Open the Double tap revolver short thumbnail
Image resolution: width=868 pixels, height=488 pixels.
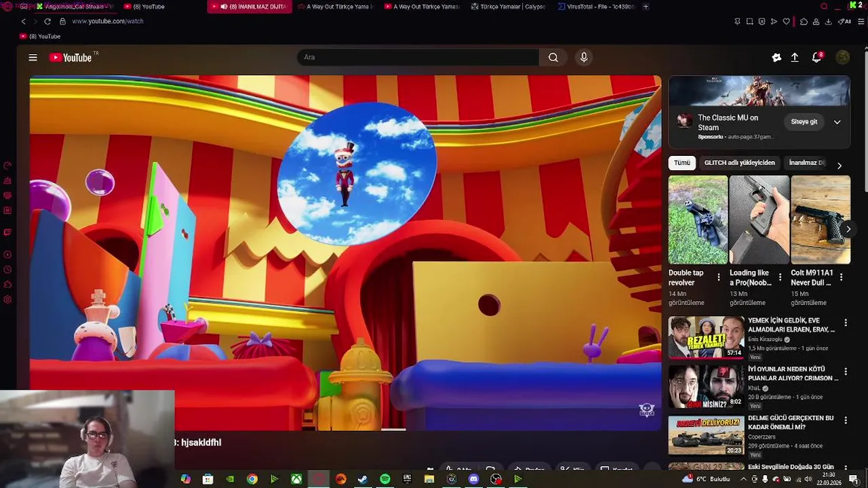tap(698, 220)
